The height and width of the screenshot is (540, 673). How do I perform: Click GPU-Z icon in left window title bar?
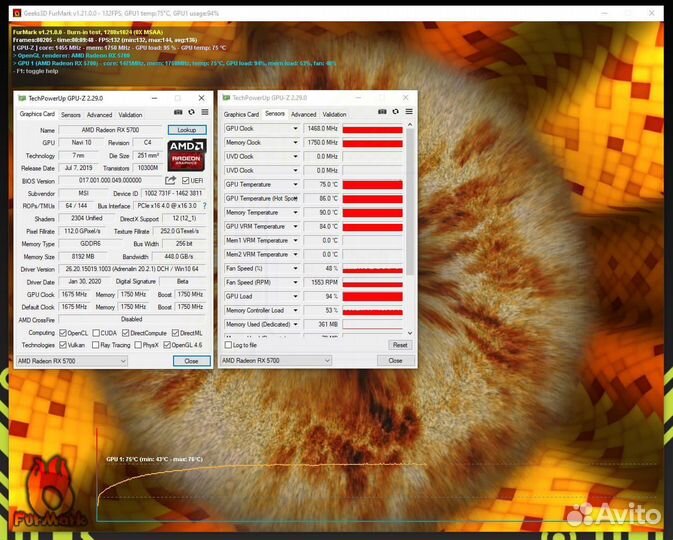pyautogui.click(x=22, y=98)
